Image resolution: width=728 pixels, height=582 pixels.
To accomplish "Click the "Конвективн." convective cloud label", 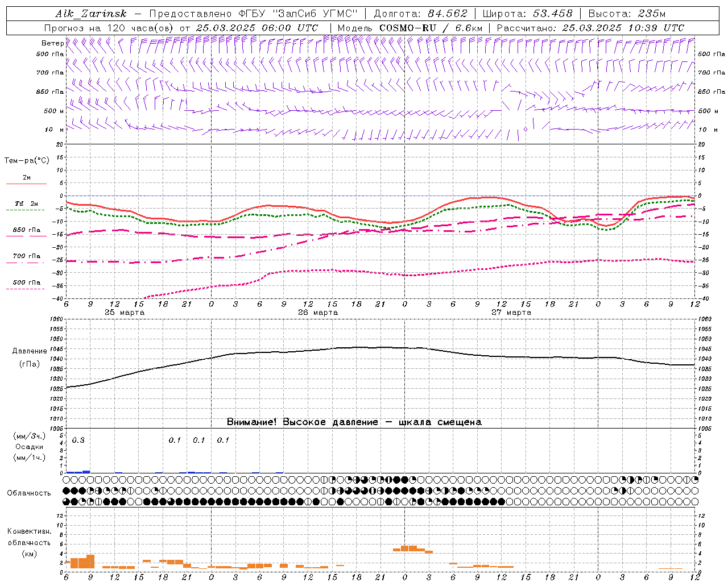I will (x=29, y=532).
